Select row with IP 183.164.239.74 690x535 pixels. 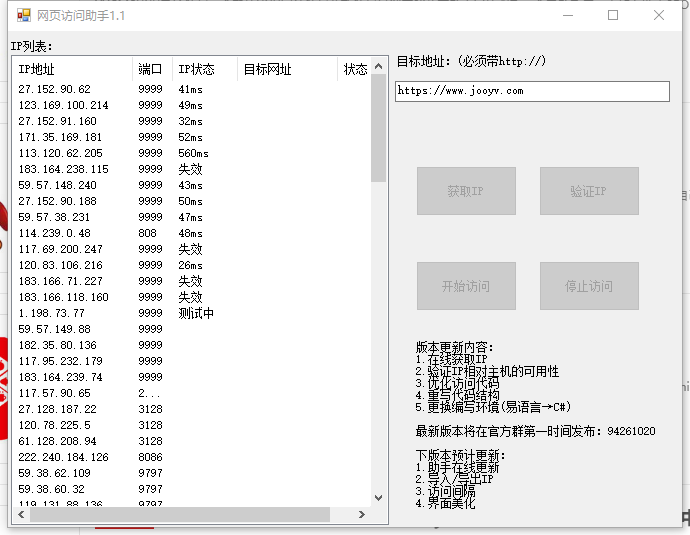(192, 377)
